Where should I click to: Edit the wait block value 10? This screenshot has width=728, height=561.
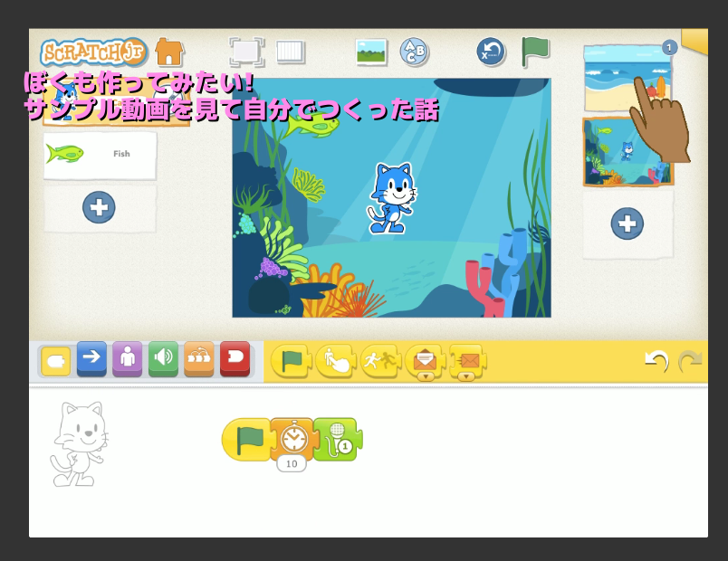pyautogui.click(x=292, y=463)
